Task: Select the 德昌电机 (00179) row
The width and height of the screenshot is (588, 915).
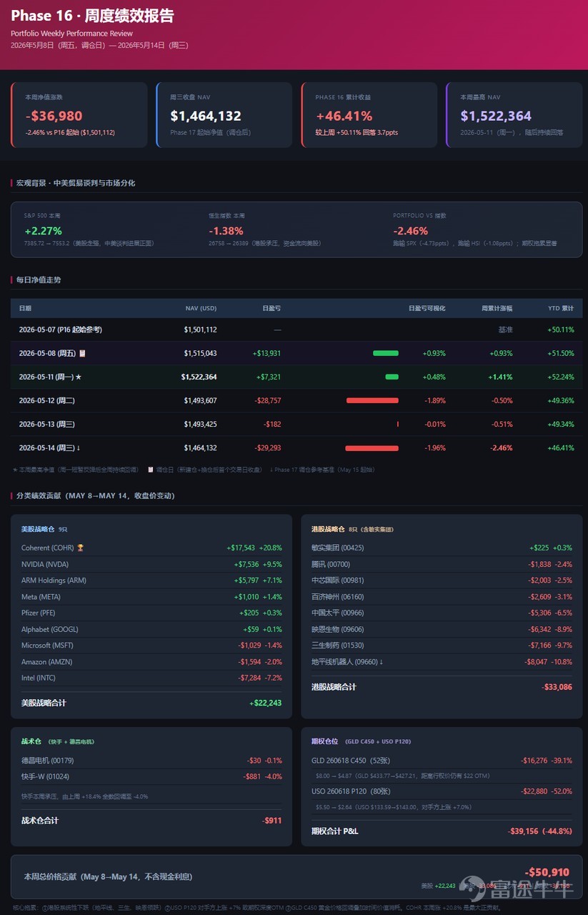Action: pyautogui.click(x=151, y=761)
